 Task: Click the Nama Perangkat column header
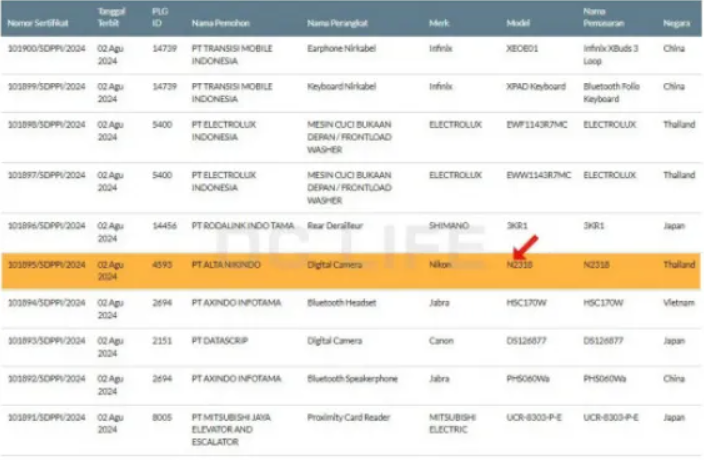[x=337, y=23]
